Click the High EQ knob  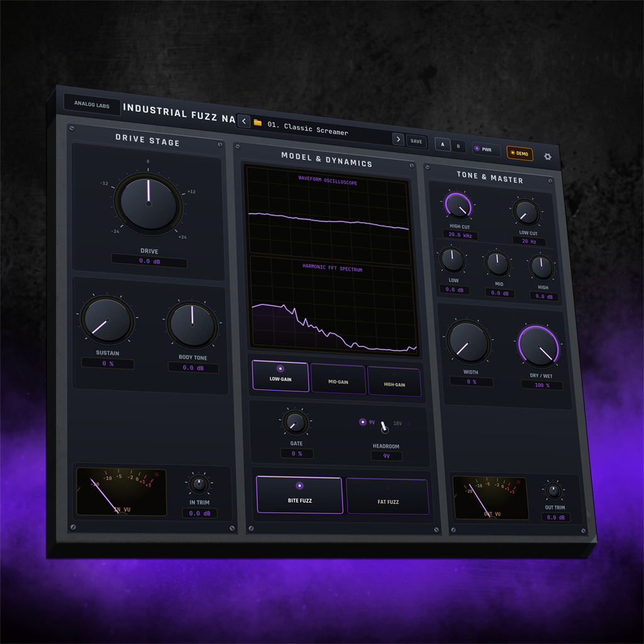point(541,267)
